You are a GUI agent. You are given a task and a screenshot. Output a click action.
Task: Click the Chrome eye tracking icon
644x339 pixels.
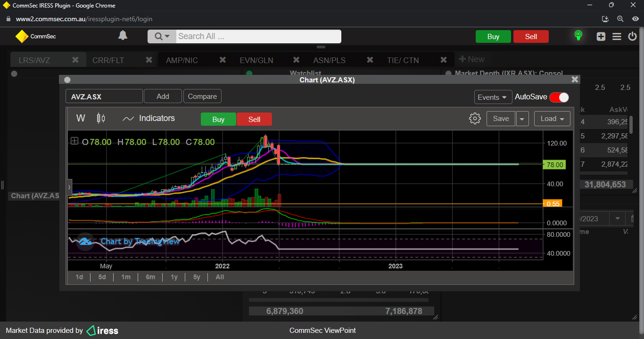point(636,19)
